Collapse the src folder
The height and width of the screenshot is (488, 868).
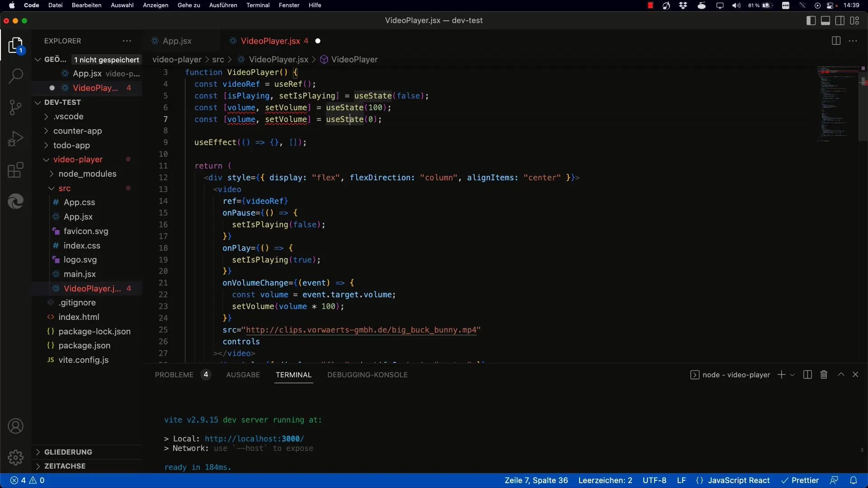pos(65,188)
